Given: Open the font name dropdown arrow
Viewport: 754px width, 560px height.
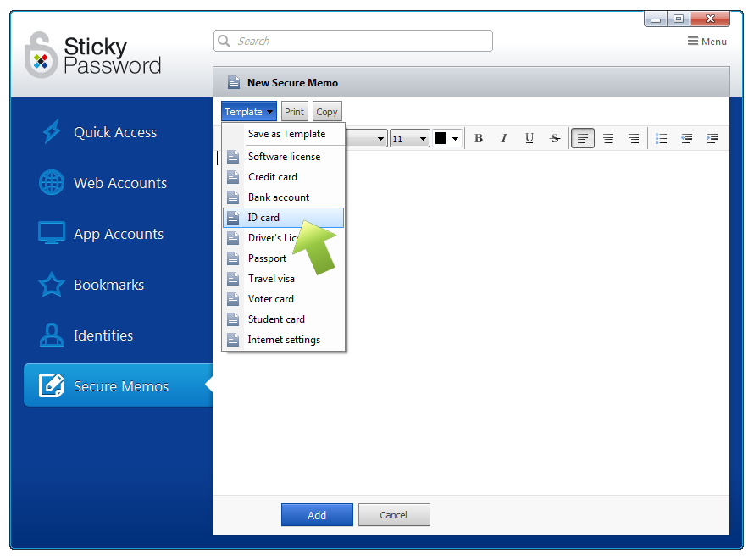Looking at the screenshot, I should [x=380, y=139].
